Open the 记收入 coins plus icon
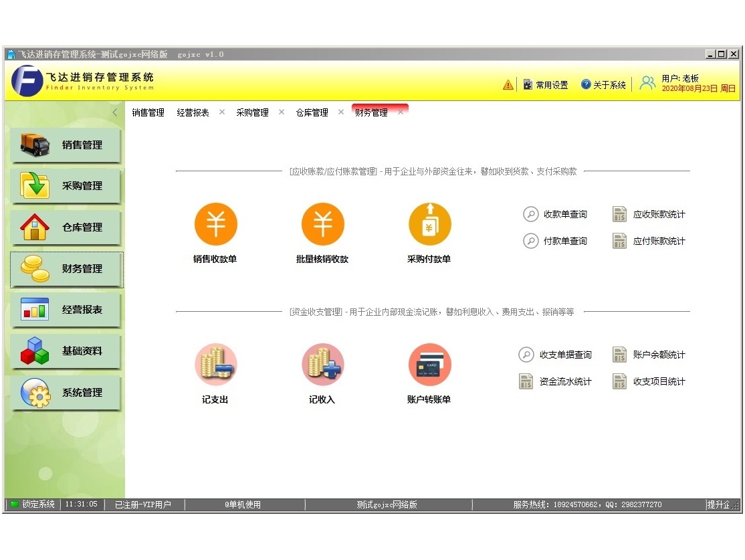The height and width of the screenshot is (560, 745). pos(322,365)
